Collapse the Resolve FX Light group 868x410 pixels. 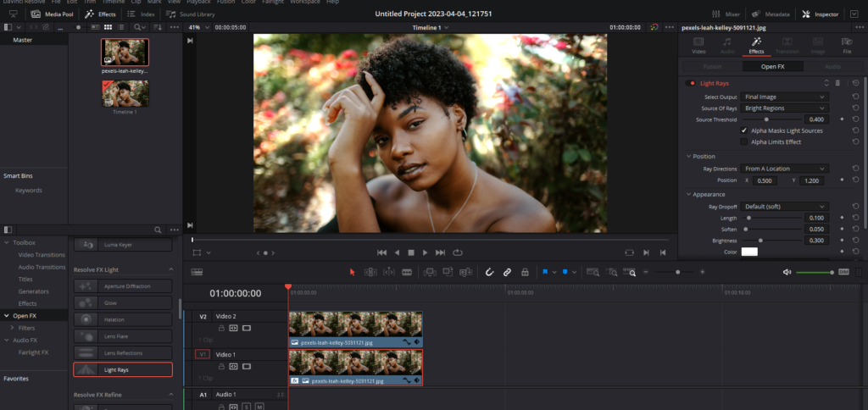(x=170, y=269)
